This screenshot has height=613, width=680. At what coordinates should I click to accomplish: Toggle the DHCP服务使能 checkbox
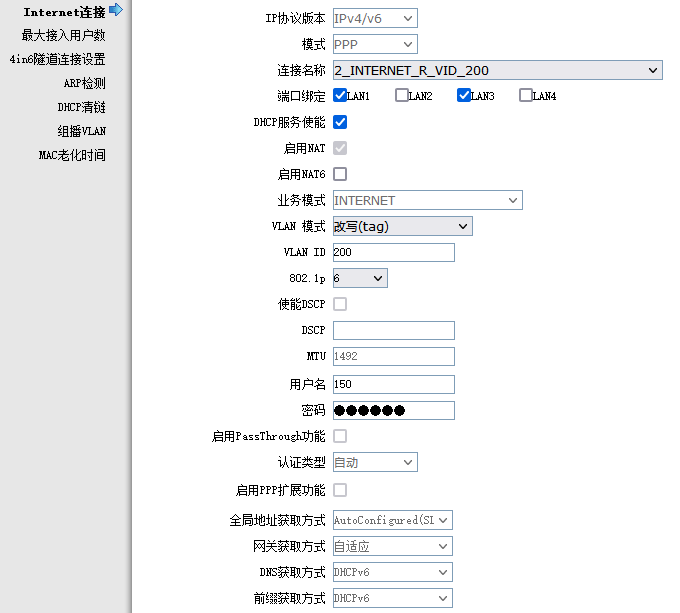340,122
